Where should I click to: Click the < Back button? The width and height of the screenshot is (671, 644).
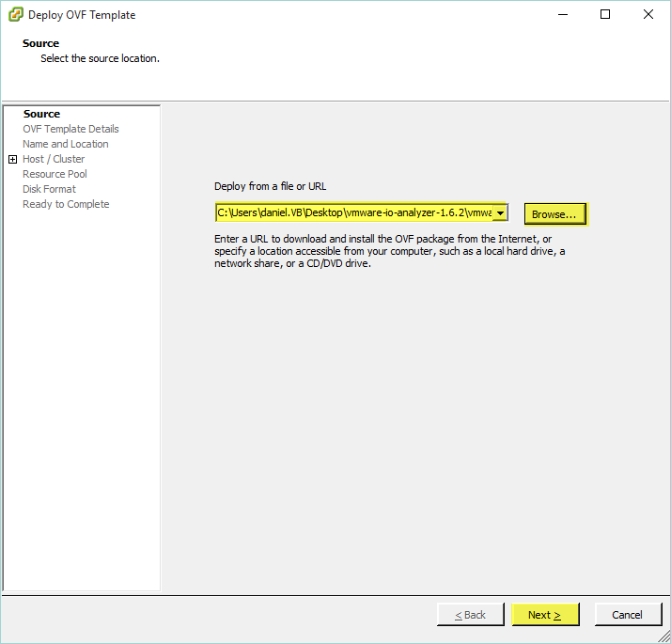[x=470, y=615]
